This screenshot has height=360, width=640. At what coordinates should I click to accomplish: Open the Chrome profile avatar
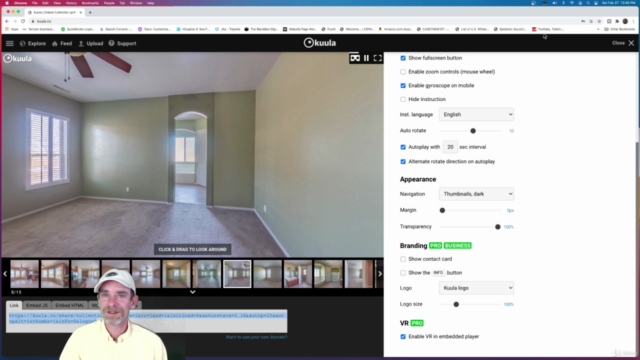point(625,21)
